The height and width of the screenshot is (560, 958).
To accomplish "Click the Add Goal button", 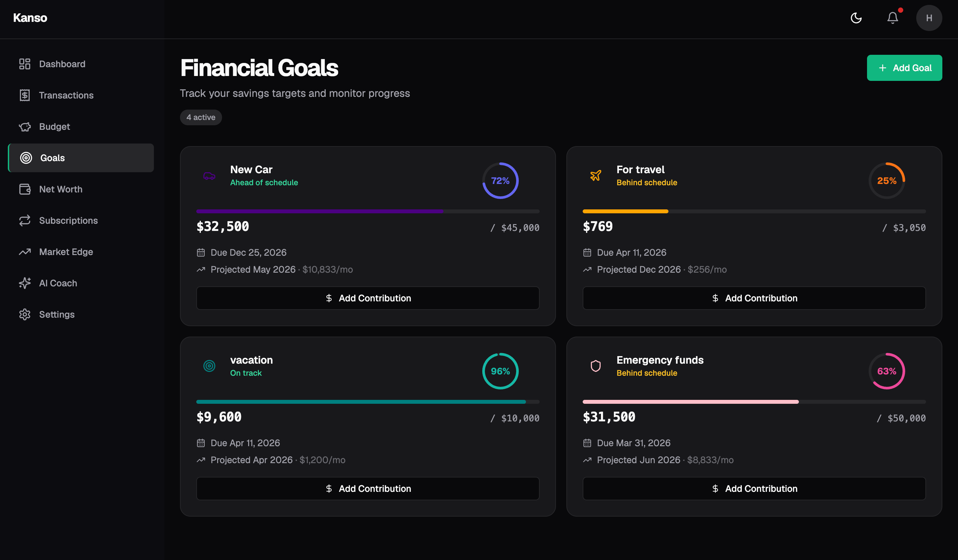I will 905,68.
